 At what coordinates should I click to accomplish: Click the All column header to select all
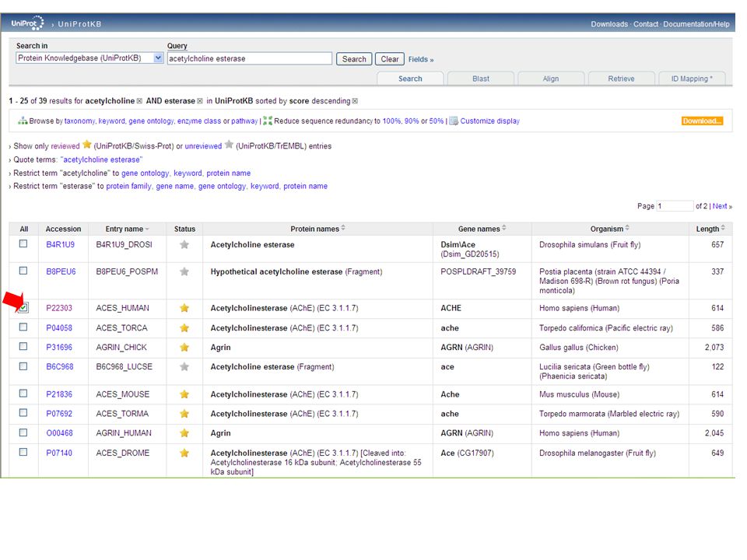tap(24, 229)
